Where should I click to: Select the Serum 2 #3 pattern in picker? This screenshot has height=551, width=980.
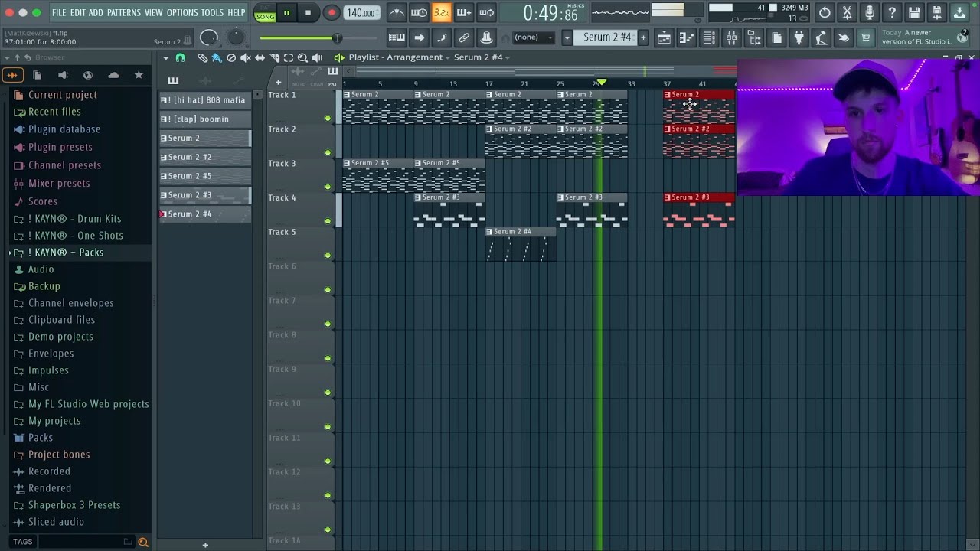coord(204,195)
